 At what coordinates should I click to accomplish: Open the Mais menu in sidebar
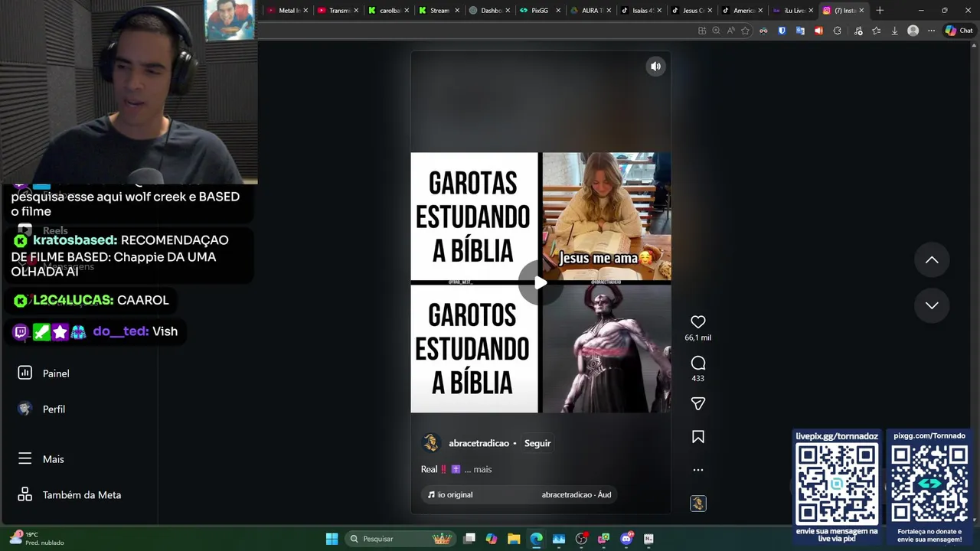click(x=55, y=459)
